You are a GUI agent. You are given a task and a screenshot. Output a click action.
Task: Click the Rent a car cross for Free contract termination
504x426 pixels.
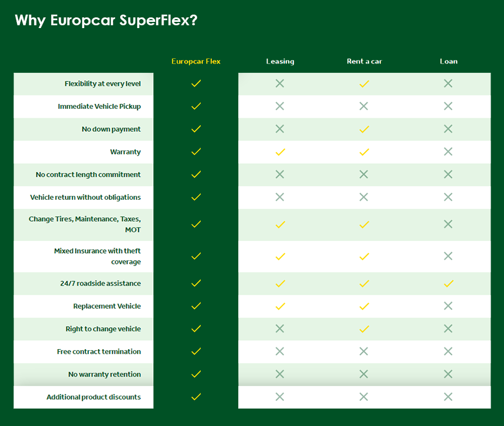(x=364, y=351)
